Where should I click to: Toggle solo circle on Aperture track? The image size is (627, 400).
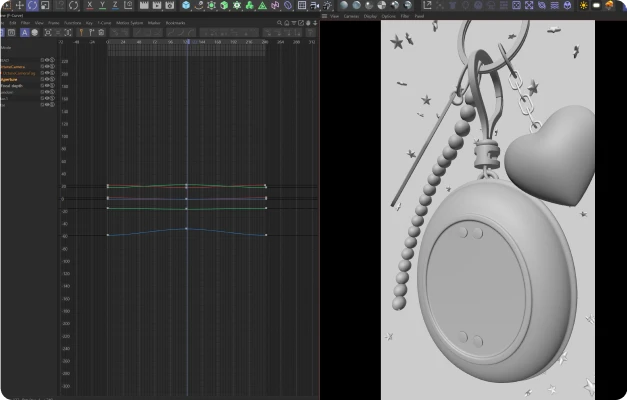click(x=52, y=79)
